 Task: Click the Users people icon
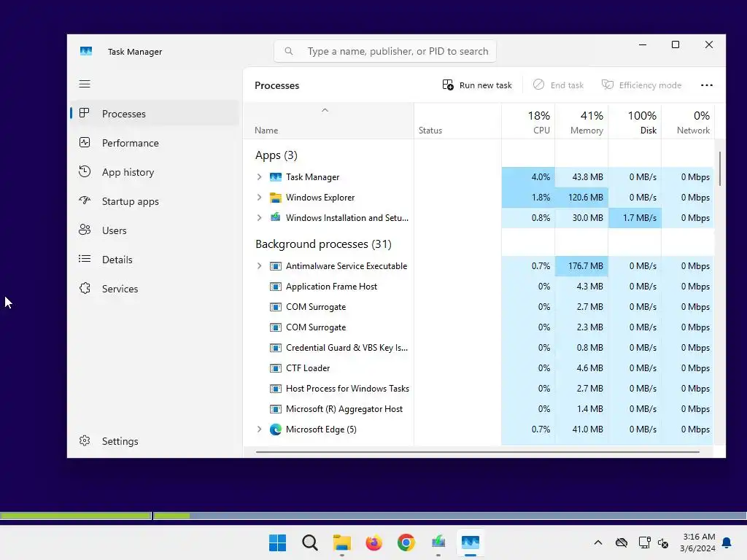click(85, 230)
